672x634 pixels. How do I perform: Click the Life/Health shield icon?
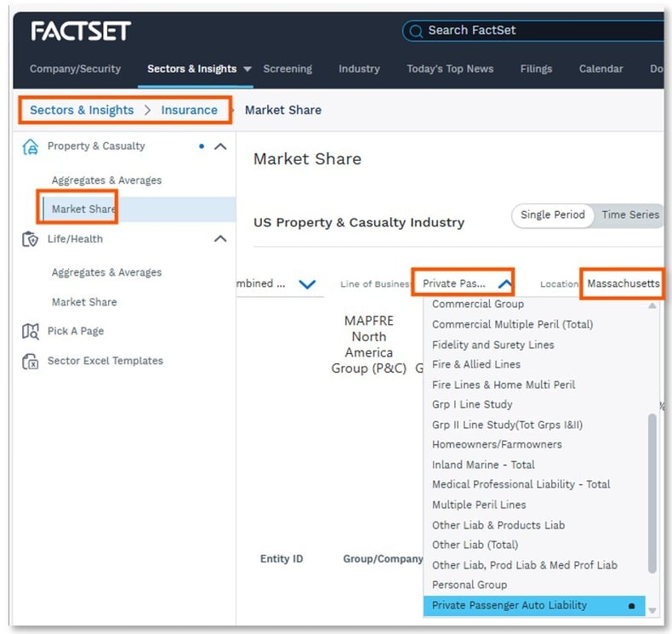tap(31, 239)
